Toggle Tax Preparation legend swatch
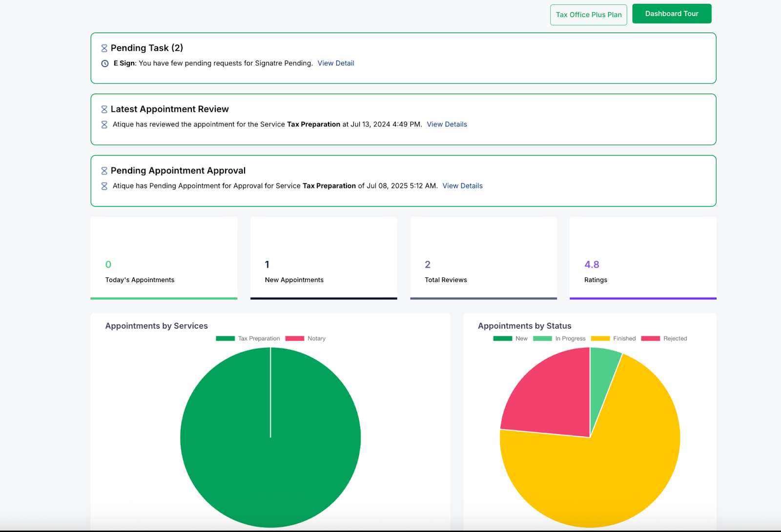The image size is (781, 532). [x=225, y=338]
